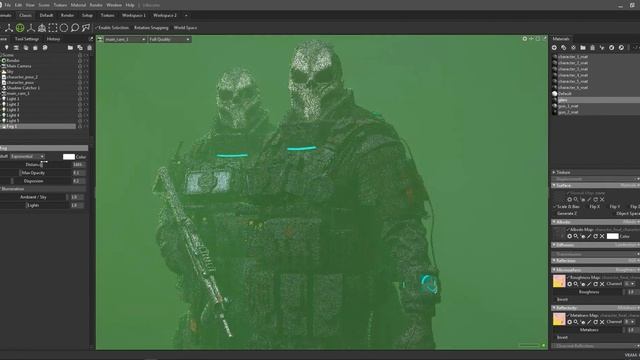Toggle the Enable Selection checkbox
640x360 pixels.
tap(97, 28)
